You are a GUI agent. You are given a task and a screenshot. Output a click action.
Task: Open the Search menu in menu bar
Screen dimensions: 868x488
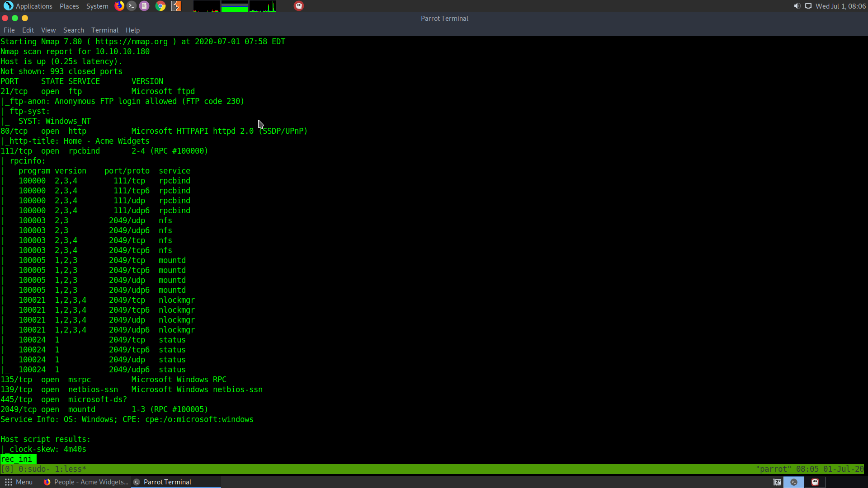(73, 30)
